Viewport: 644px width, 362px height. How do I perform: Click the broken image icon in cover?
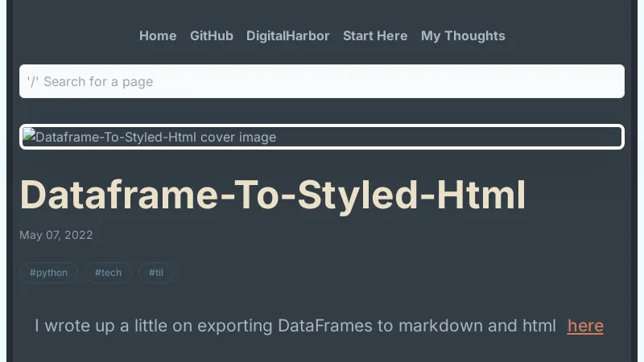coord(29,136)
